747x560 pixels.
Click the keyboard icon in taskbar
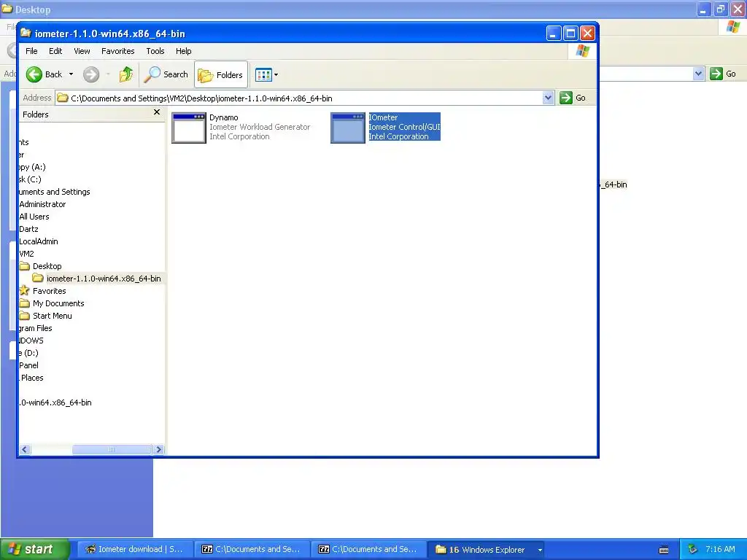664,550
